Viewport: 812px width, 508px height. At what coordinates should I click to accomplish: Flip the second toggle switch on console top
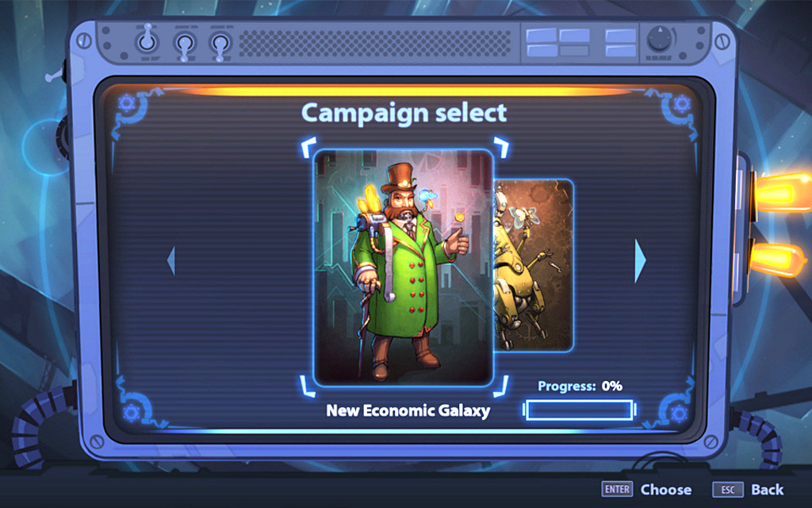[x=185, y=45]
